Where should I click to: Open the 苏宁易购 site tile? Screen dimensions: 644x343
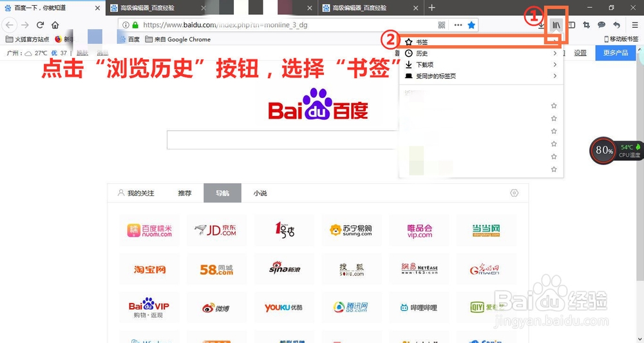pyautogui.click(x=352, y=230)
